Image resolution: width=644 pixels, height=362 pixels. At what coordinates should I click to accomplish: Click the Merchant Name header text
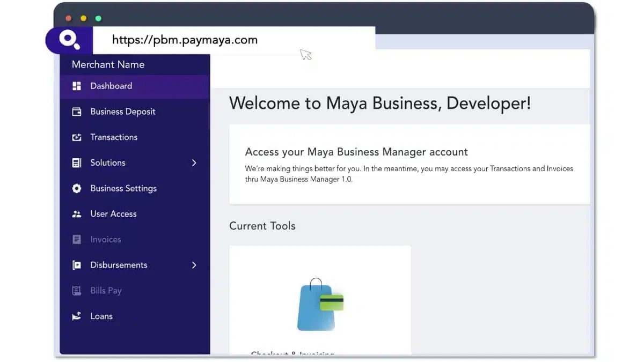click(x=108, y=64)
